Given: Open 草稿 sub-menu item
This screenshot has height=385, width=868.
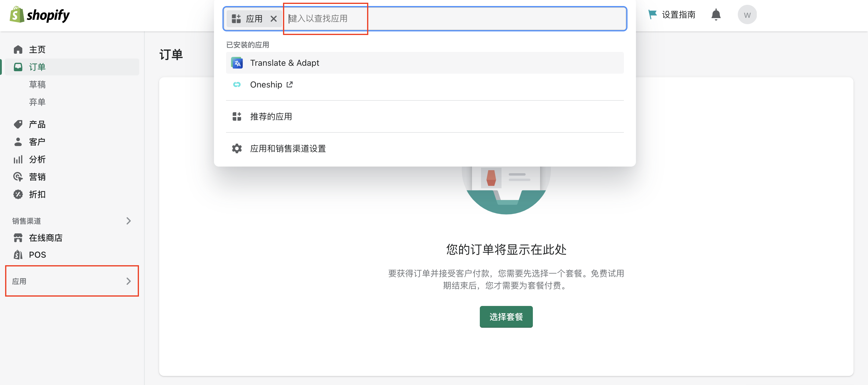Looking at the screenshot, I should pyautogui.click(x=37, y=84).
